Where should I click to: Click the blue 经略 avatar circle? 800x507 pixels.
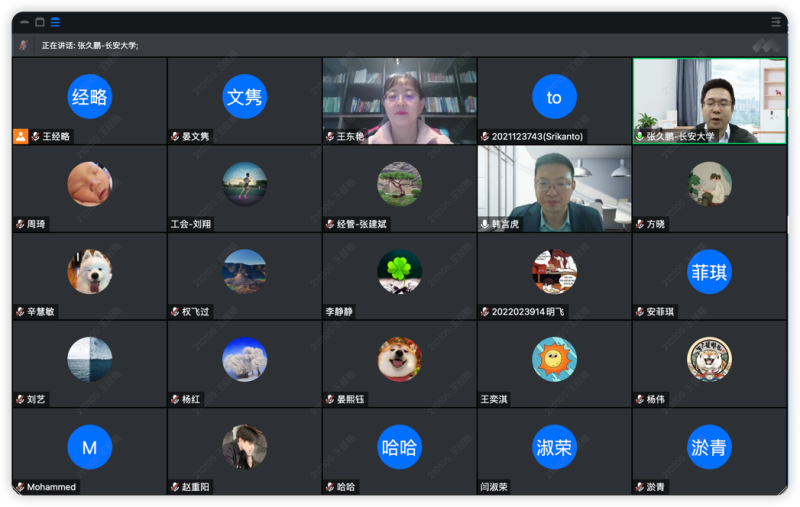[89, 97]
